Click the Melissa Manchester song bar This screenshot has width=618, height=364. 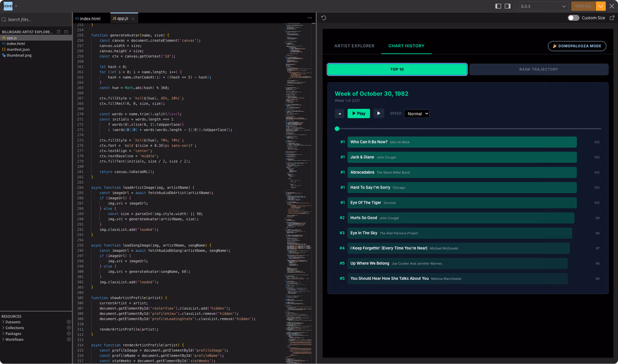point(458,278)
